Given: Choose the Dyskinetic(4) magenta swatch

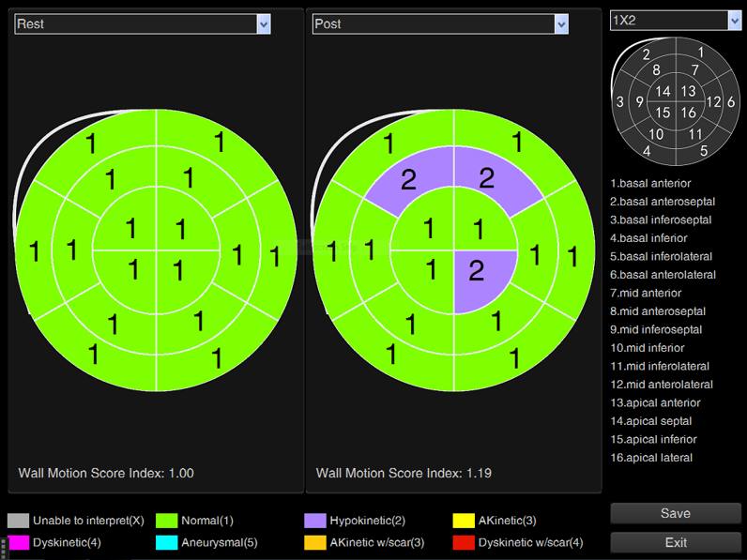Looking at the screenshot, I should pyautogui.click(x=18, y=542).
